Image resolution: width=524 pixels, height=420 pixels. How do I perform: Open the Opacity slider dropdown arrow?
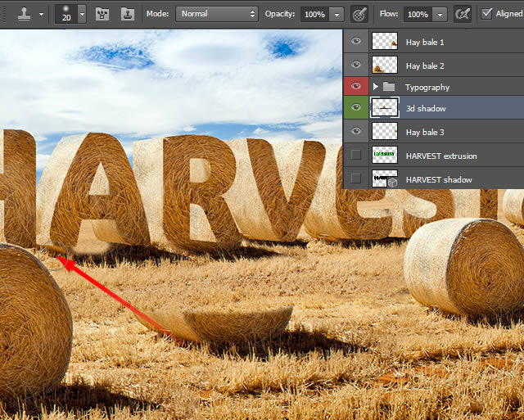(337, 15)
